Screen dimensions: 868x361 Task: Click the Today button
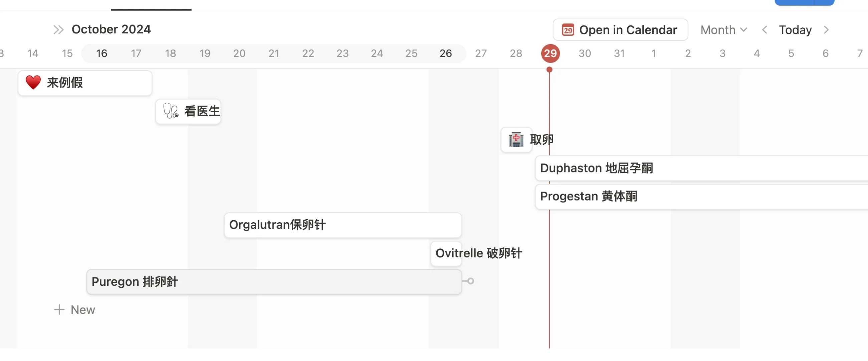point(795,30)
